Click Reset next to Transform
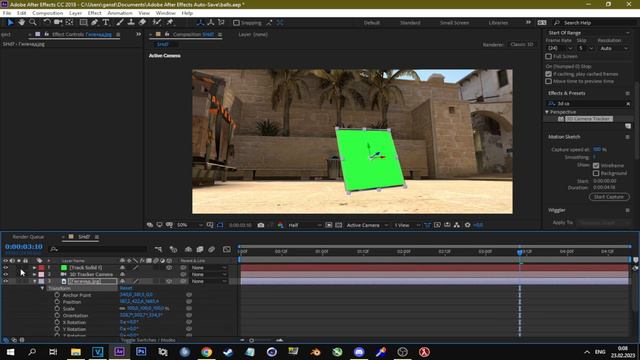The image size is (640, 360). point(126,288)
